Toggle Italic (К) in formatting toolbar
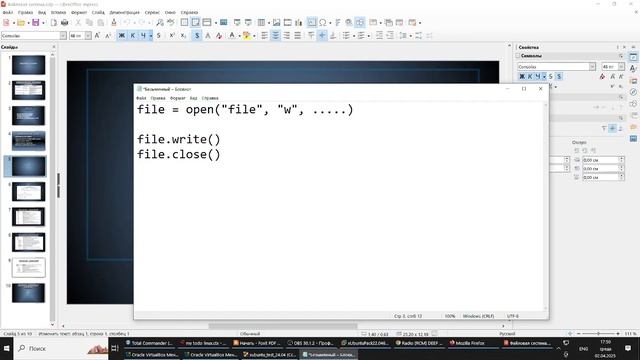This screenshot has height=360, width=640. [x=133, y=36]
